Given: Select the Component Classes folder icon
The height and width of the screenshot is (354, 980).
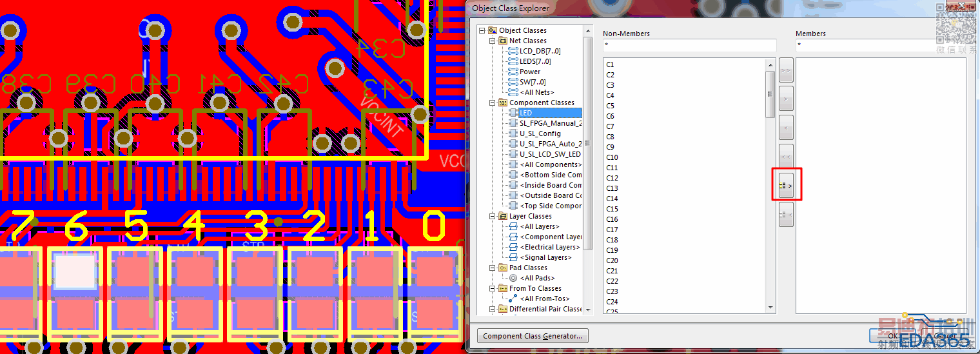Looking at the screenshot, I should pyautogui.click(x=503, y=103).
